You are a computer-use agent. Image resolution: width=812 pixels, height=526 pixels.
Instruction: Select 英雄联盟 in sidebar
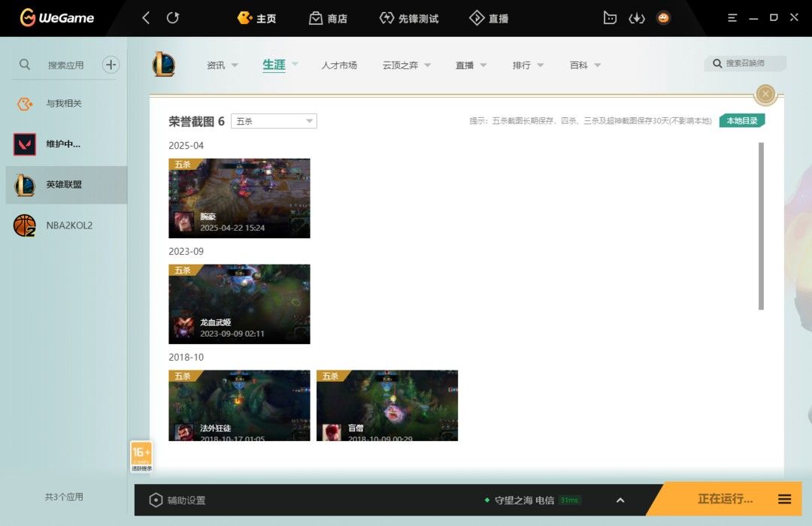pyautogui.click(x=66, y=185)
